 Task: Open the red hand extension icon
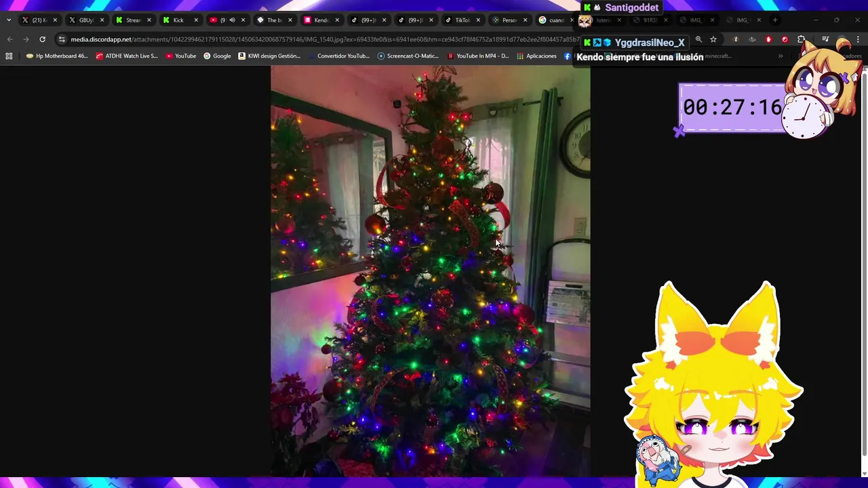[768, 39]
